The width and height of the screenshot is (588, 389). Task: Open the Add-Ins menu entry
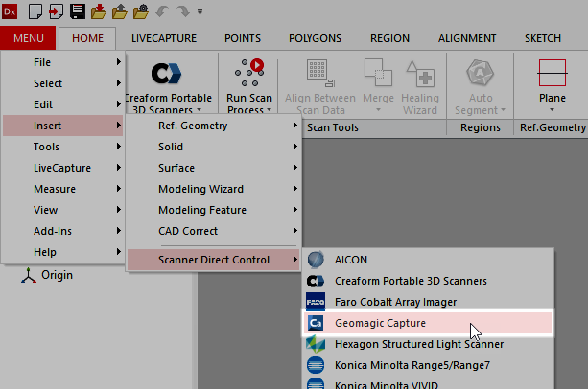[x=62, y=231]
